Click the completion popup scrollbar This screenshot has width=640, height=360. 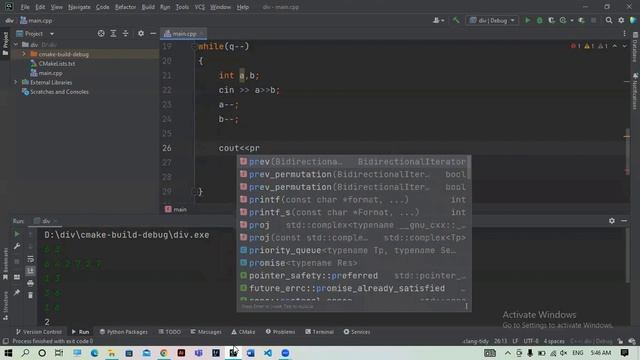[x=469, y=168]
